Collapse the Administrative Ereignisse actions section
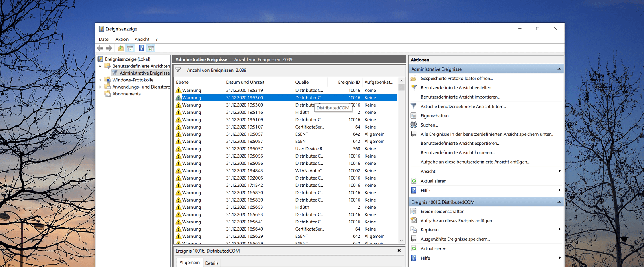Viewport: 644px width, 267px height. coord(559,69)
